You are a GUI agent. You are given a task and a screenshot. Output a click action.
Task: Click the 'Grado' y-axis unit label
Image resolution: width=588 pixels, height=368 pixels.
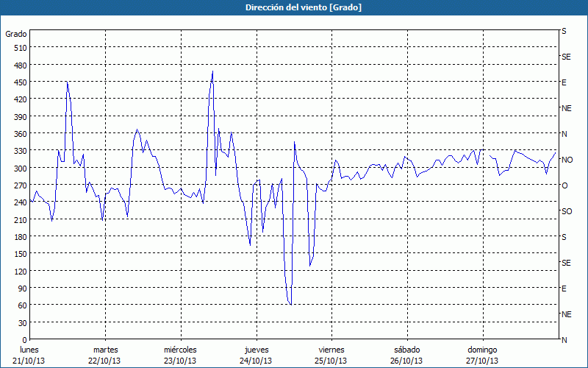click(16, 34)
